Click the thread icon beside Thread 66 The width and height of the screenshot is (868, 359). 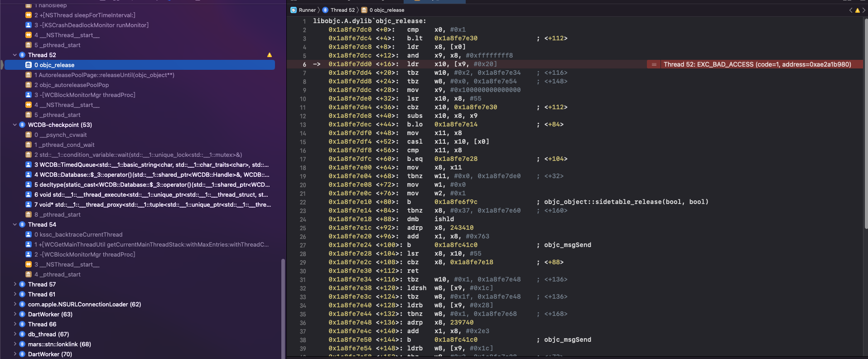(22, 324)
